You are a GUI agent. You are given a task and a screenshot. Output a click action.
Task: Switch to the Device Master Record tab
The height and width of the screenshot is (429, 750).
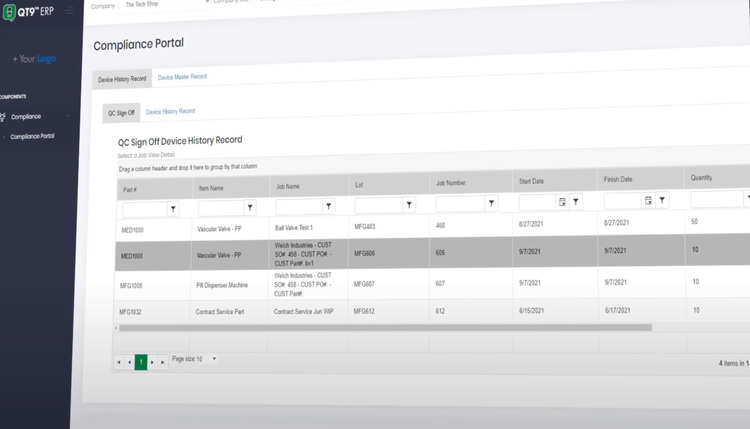pos(182,77)
